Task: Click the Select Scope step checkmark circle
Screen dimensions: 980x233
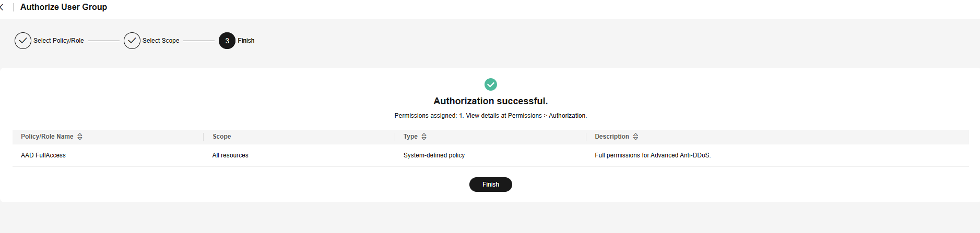Action: pos(132,41)
